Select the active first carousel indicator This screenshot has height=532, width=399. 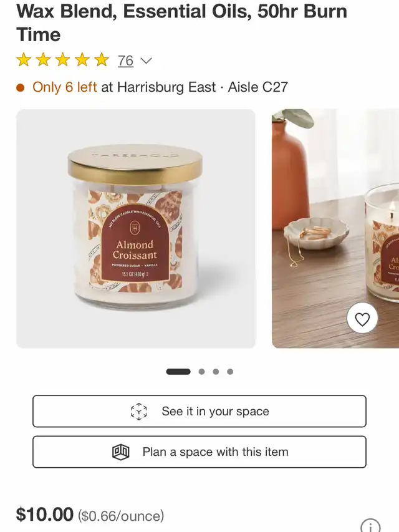[178, 372]
